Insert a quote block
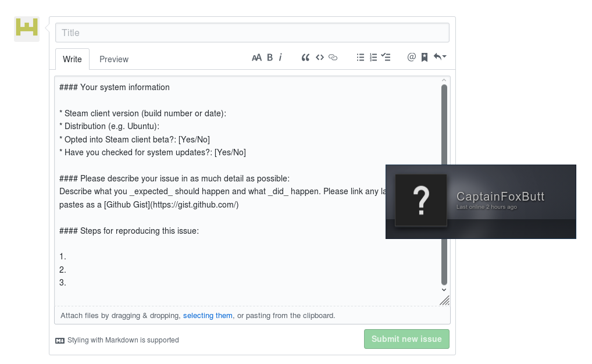 (x=305, y=58)
